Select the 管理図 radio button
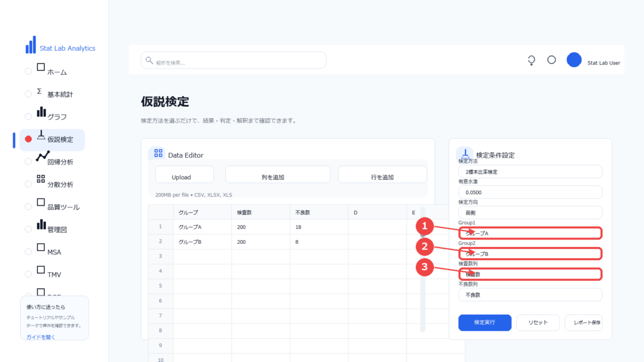The width and height of the screenshot is (644, 362). click(28, 229)
